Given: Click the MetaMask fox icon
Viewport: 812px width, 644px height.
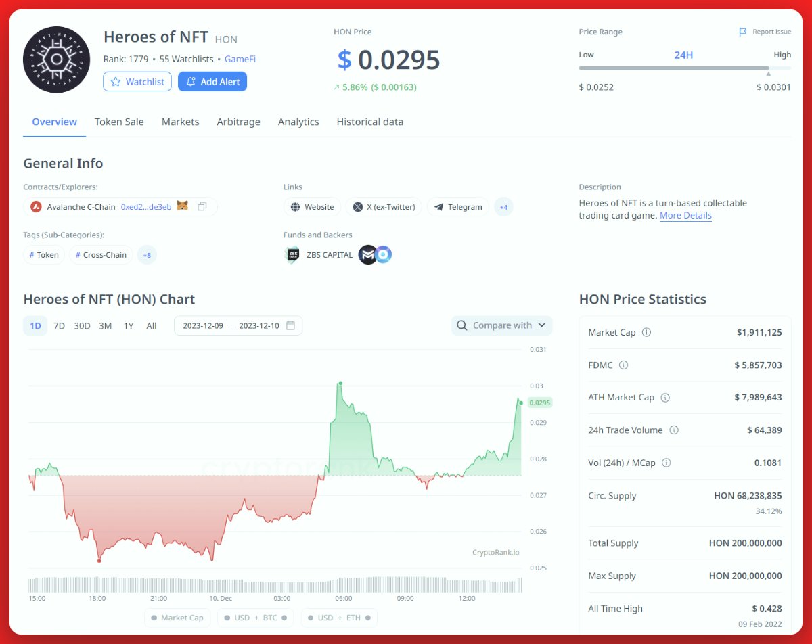Looking at the screenshot, I should [x=182, y=206].
